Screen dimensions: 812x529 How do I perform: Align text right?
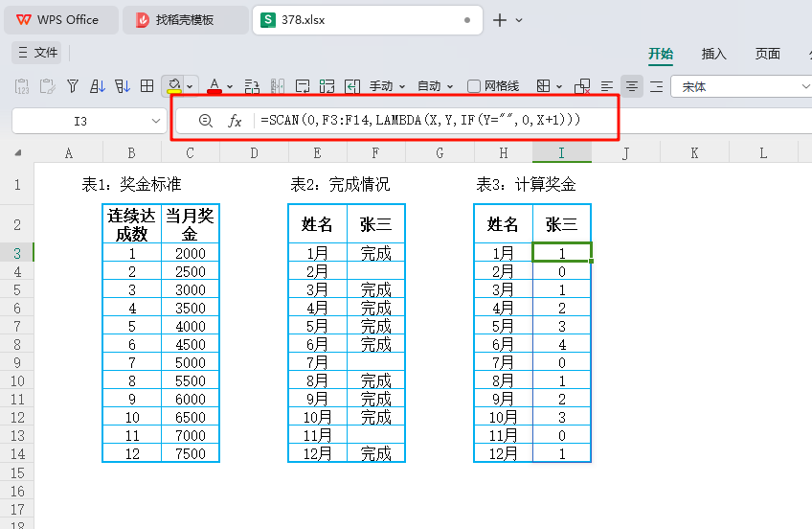coord(657,86)
